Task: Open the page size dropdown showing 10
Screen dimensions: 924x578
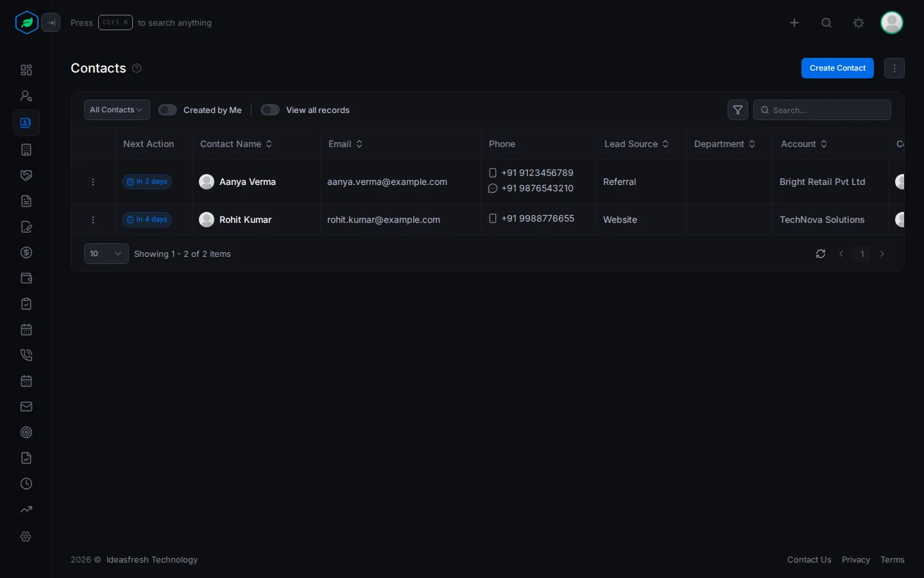Action: pos(107,254)
